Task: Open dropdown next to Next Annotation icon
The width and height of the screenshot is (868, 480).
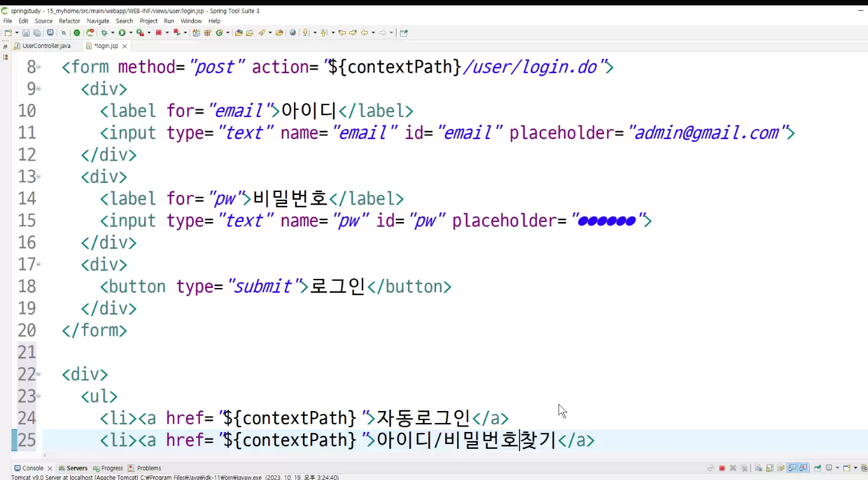Action: [315, 33]
